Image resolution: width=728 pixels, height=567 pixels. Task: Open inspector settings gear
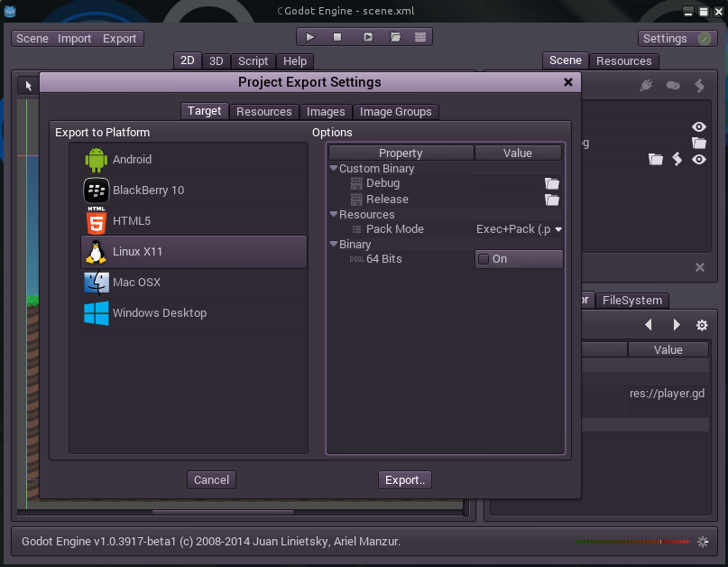pos(702,325)
